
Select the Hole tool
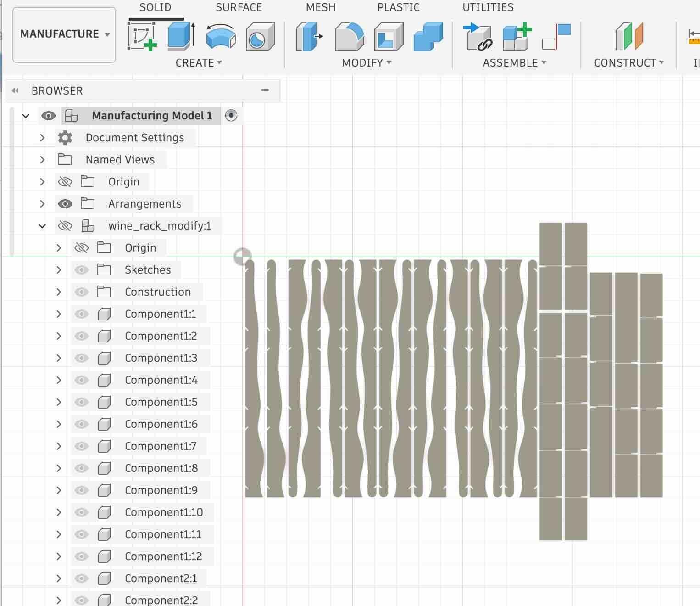pyautogui.click(x=260, y=36)
